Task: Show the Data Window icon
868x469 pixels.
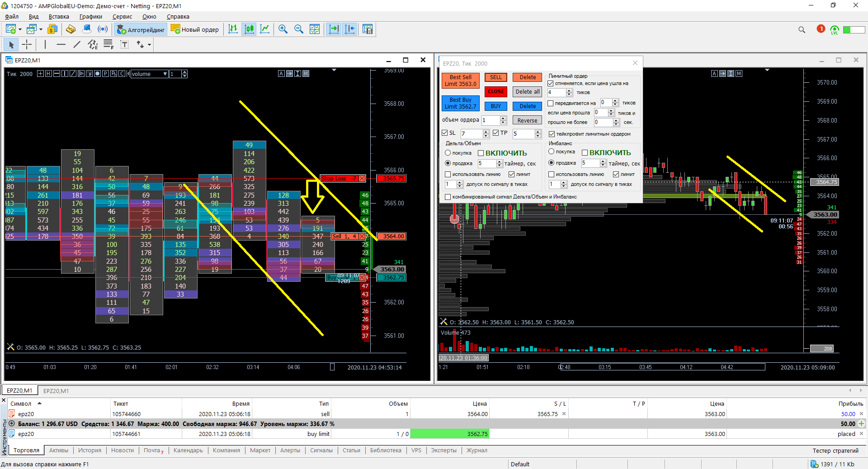Action: click(x=71, y=29)
